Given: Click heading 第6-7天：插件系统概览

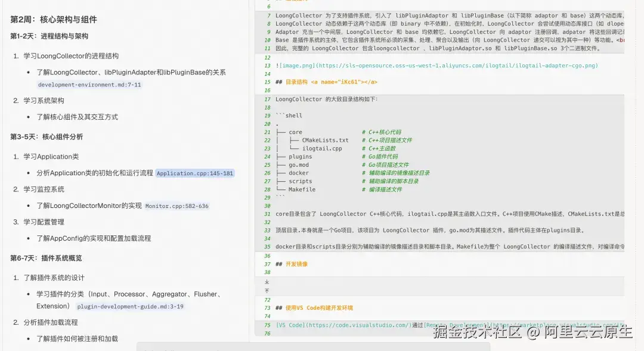Looking at the screenshot, I should 46,258.
